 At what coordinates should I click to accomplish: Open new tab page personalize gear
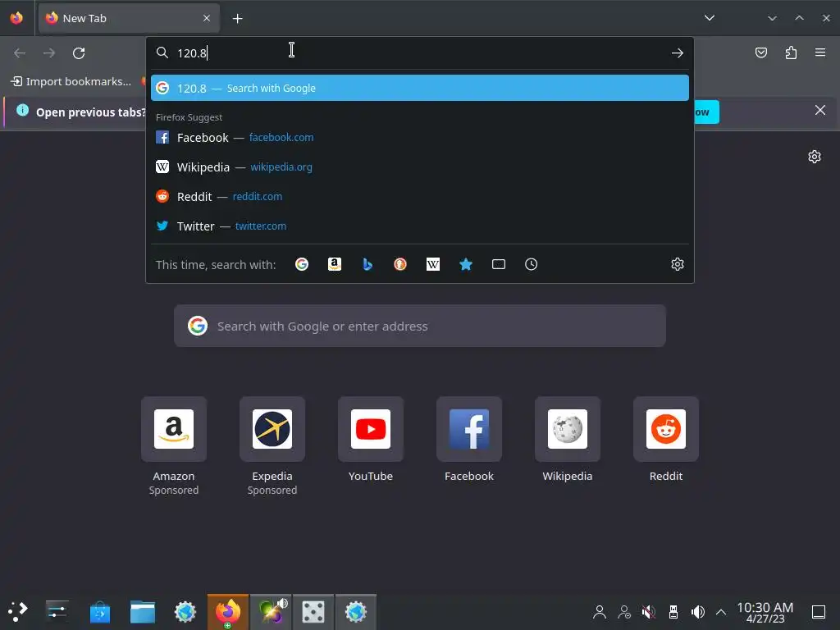pyautogui.click(x=815, y=157)
